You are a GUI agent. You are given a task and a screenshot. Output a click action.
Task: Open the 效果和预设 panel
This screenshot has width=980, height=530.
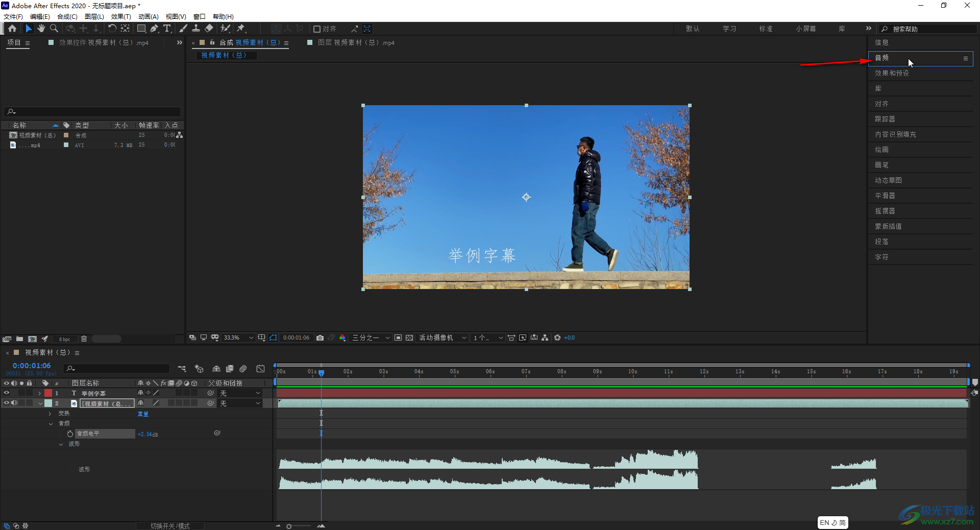[892, 74]
